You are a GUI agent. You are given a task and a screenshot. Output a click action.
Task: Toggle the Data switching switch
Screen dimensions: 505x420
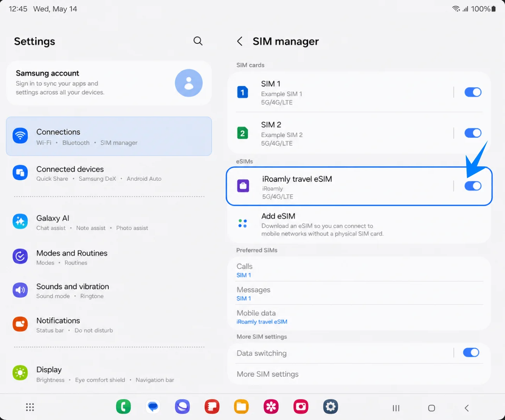[471, 353]
